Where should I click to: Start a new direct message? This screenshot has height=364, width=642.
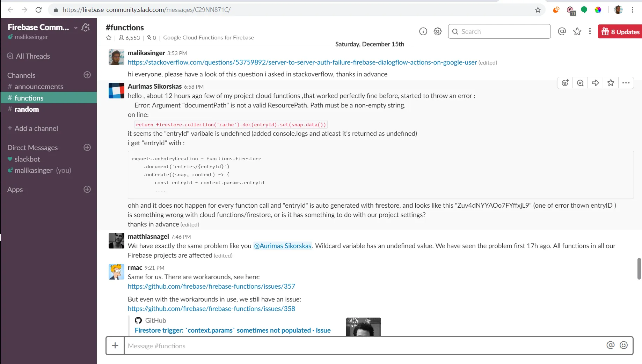(87, 147)
